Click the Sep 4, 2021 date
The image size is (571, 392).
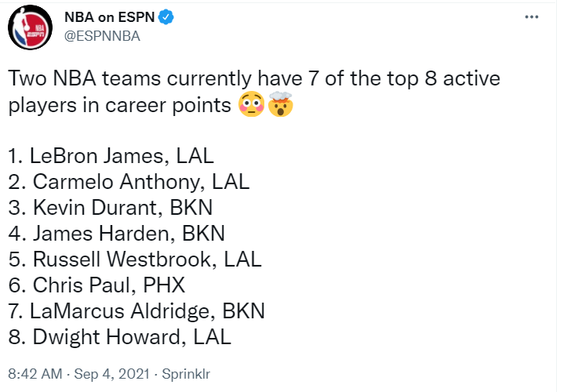click(112, 374)
